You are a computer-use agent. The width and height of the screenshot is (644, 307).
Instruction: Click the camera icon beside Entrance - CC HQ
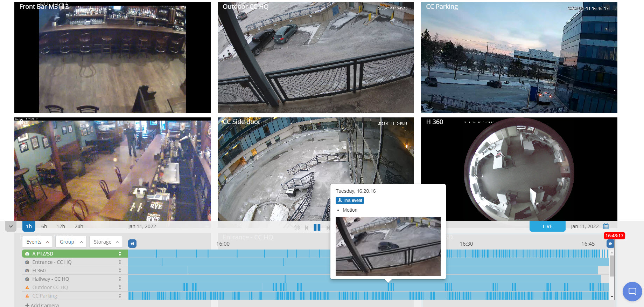27,262
